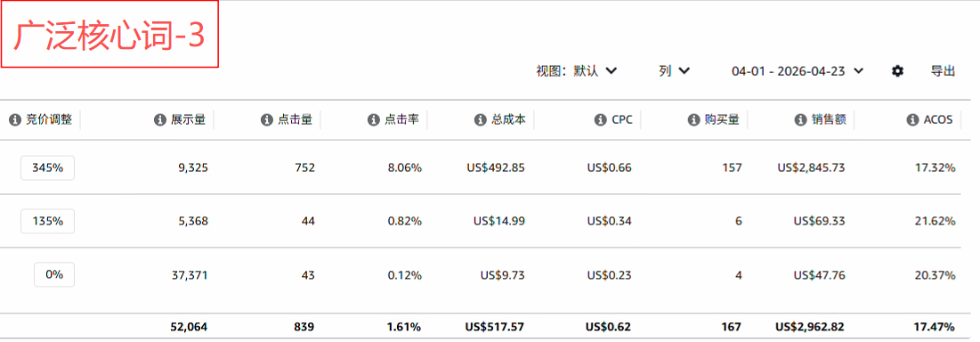
Task: Select total impressions 52,064
Action: pos(189,326)
